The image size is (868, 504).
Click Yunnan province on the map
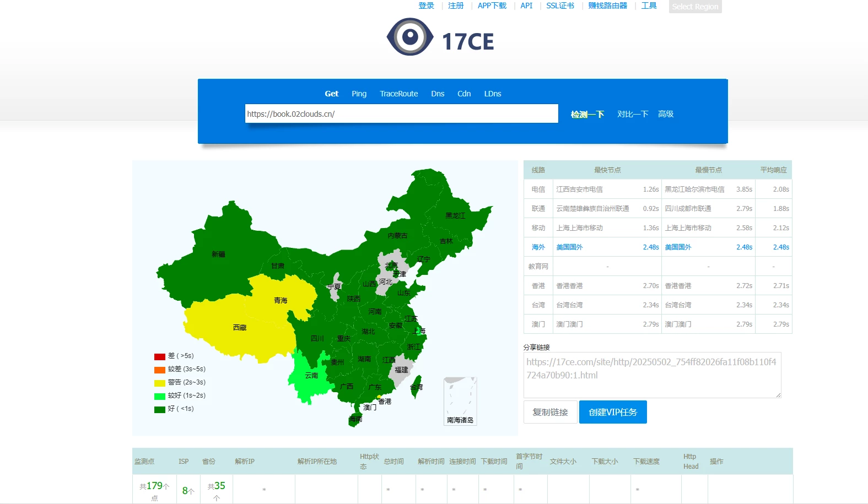pos(311,376)
